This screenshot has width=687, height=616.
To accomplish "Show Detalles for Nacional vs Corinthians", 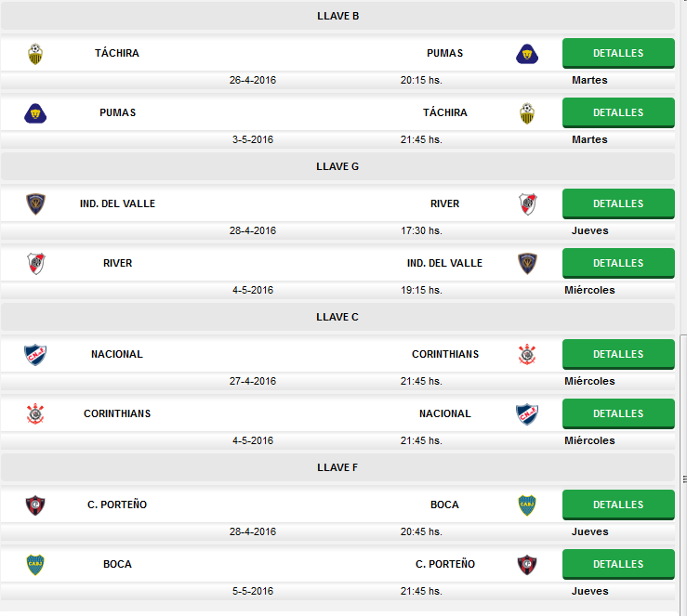I will click(618, 354).
